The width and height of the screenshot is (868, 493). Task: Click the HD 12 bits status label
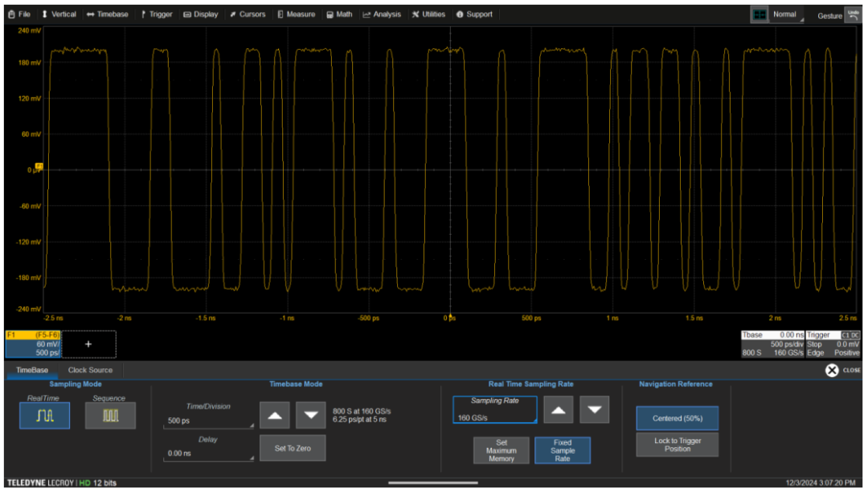(x=98, y=483)
